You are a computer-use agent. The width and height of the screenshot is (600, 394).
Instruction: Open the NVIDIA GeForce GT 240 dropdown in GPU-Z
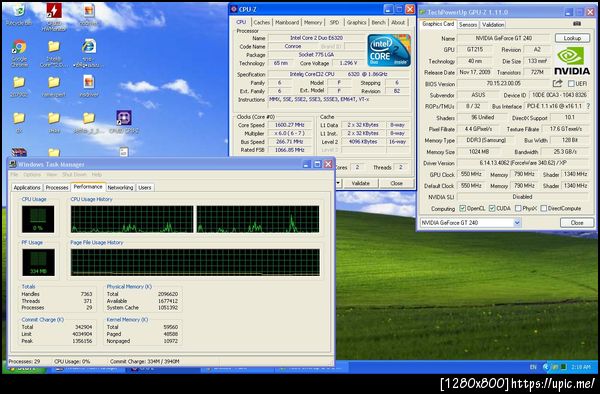pyautogui.click(x=517, y=223)
